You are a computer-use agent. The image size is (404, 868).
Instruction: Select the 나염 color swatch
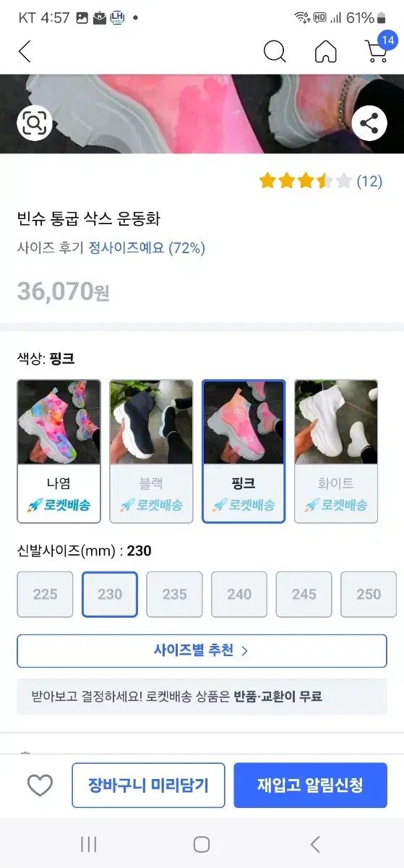pyautogui.click(x=59, y=451)
